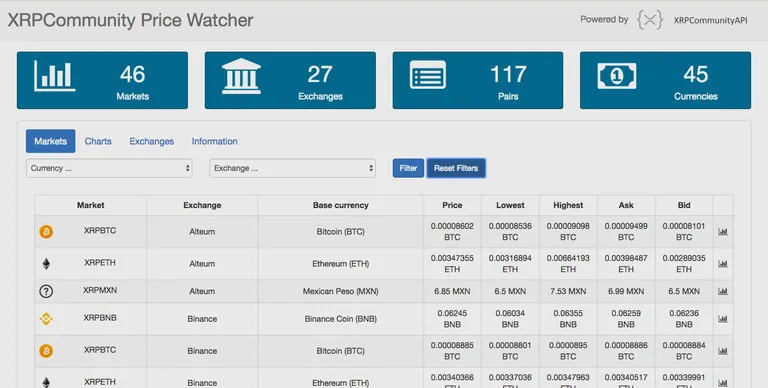The image size is (768, 388).
Task: Click the Price column header
Action: [452, 205]
